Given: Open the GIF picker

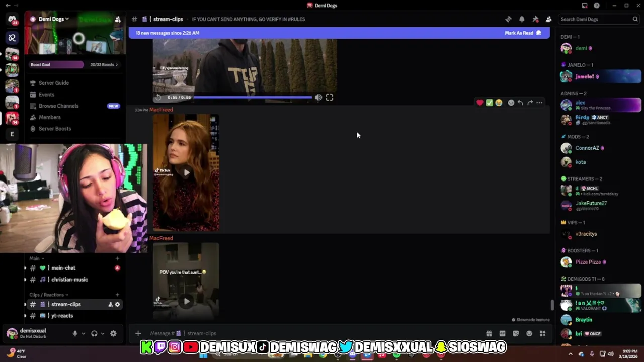Looking at the screenshot, I should pos(502,333).
